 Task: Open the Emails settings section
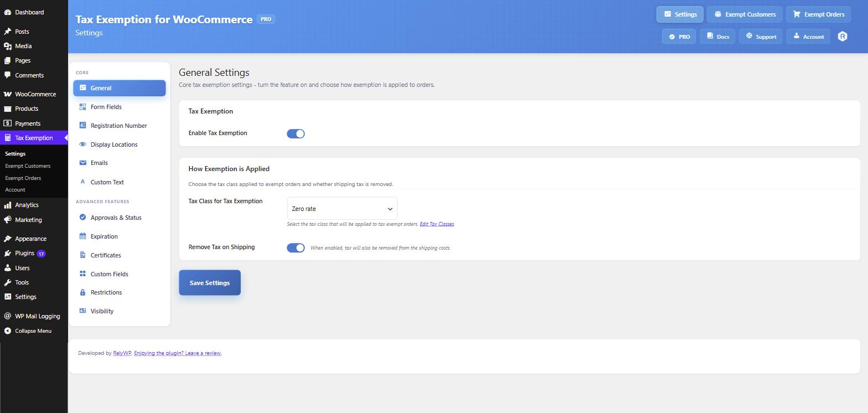coord(120,163)
